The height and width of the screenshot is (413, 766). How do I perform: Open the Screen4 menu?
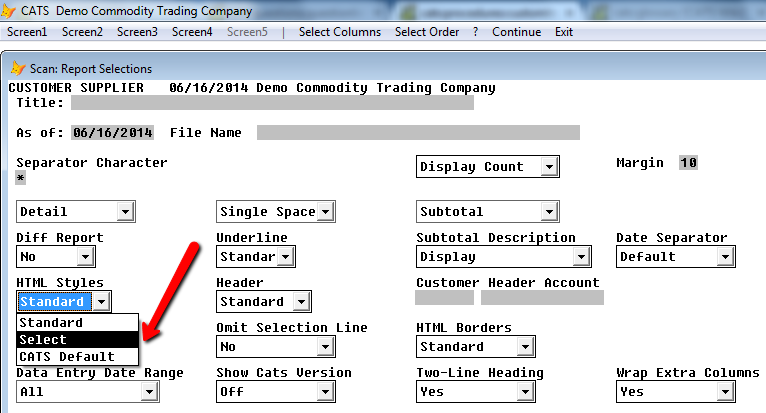coord(192,32)
